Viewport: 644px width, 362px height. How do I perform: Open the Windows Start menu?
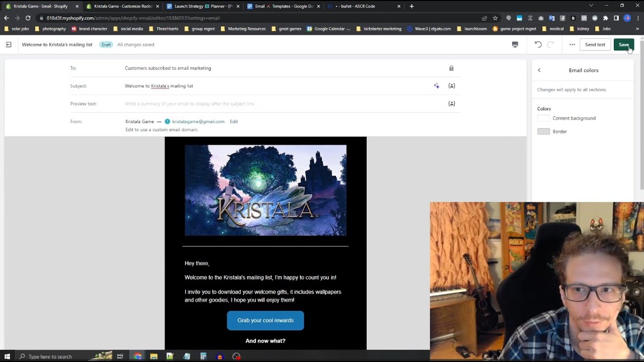point(7,356)
